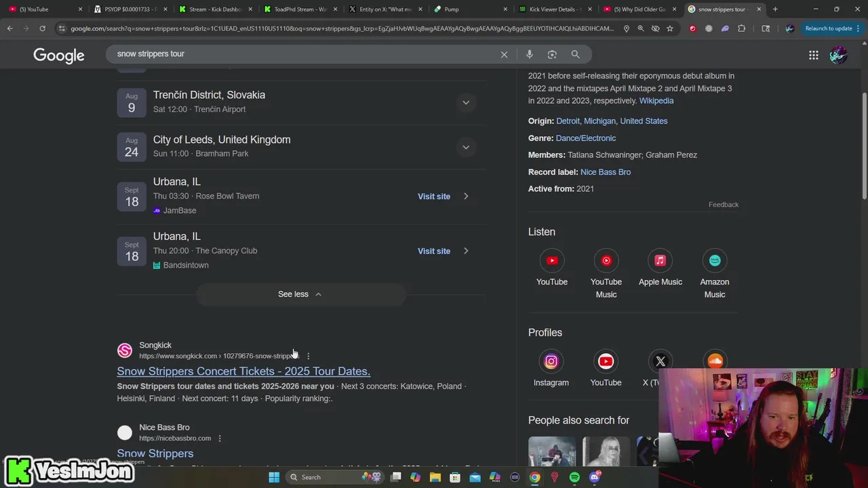Viewport: 868px width, 488px height.
Task: Click Feedback on knowledge panel
Action: 724,205
